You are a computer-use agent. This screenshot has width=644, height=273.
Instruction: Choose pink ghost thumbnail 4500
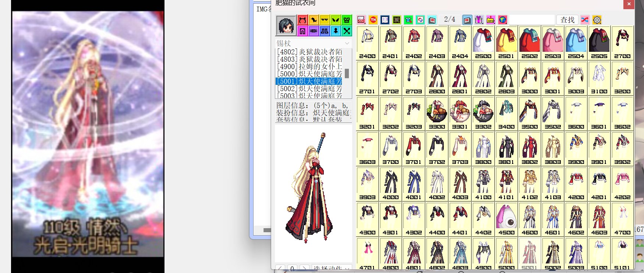click(x=506, y=219)
